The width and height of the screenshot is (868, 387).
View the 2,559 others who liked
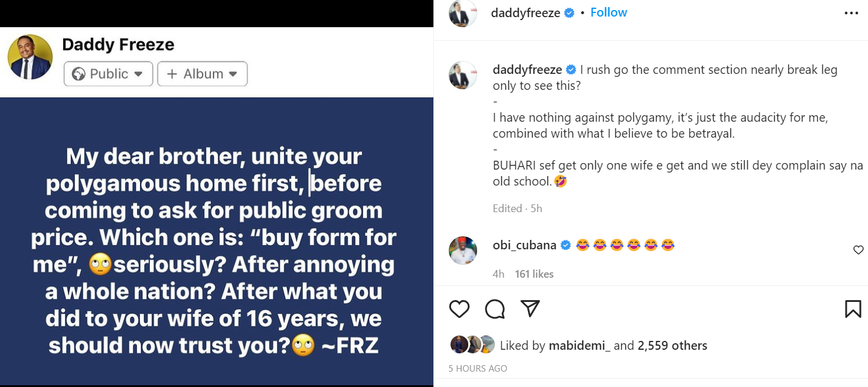point(672,346)
